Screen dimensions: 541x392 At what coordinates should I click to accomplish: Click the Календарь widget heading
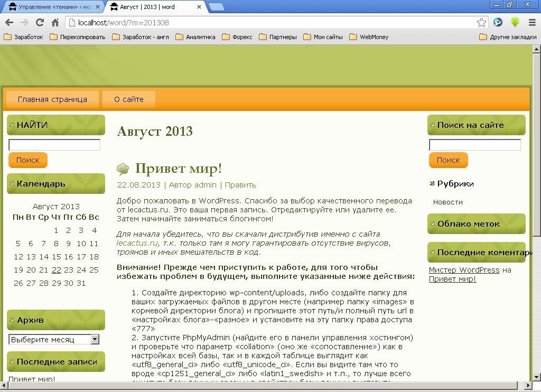click(x=56, y=183)
